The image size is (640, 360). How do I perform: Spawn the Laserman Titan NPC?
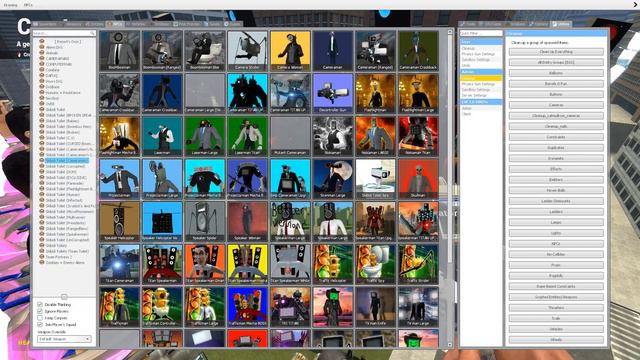tap(247, 136)
